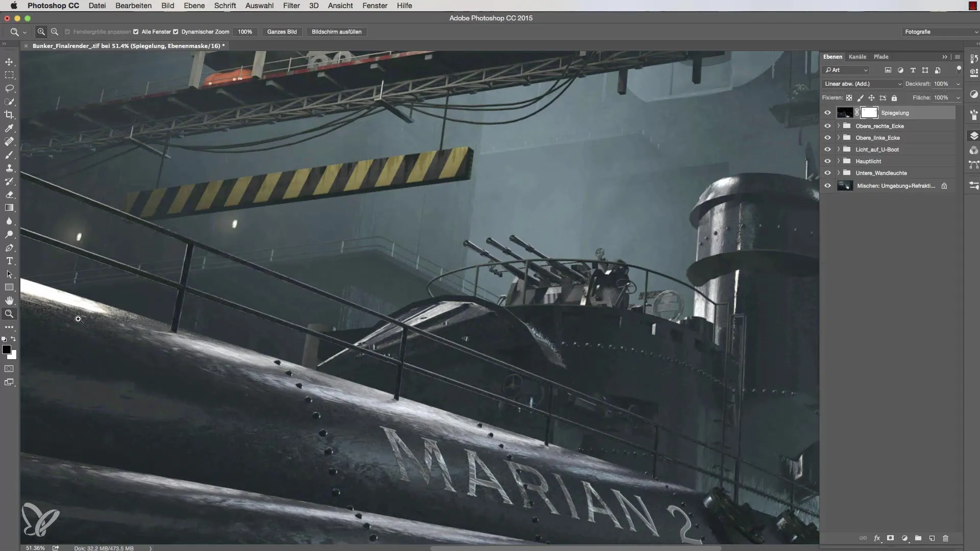Select the Quick Selection tool

point(9,102)
